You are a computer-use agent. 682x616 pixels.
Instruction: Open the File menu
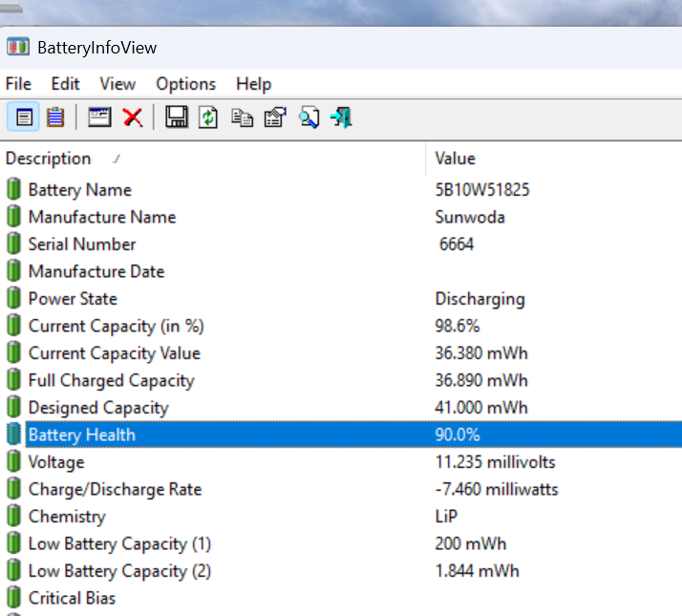point(18,84)
